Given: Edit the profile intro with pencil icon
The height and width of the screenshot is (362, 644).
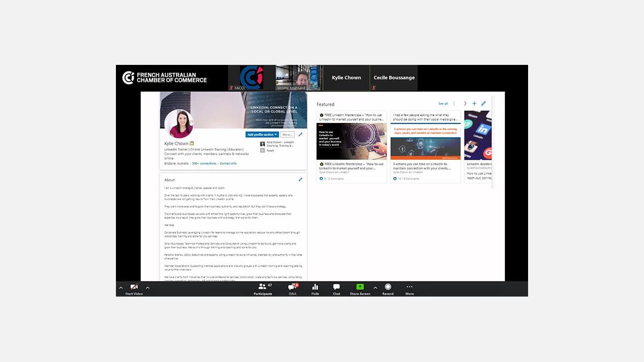Looking at the screenshot, I should pos(301,135).
